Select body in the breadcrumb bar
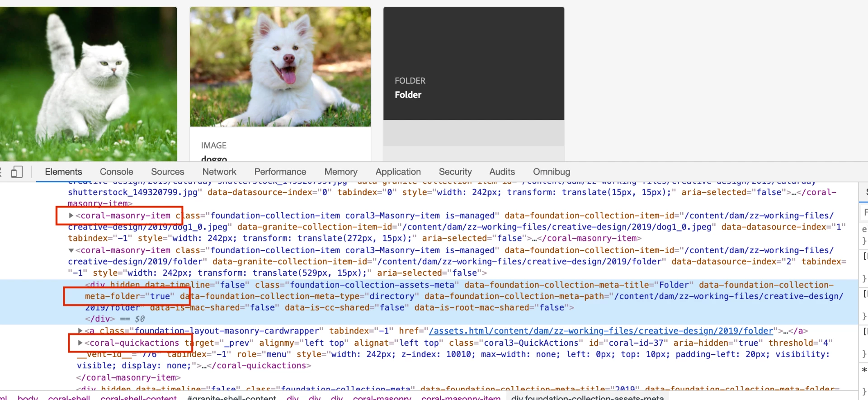The height and width of the screenshot is (400, 868). [x=28, y=397]
